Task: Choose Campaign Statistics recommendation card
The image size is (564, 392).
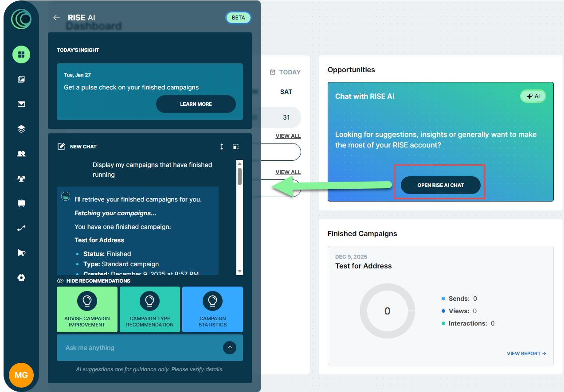Action: tap(213, 310)
